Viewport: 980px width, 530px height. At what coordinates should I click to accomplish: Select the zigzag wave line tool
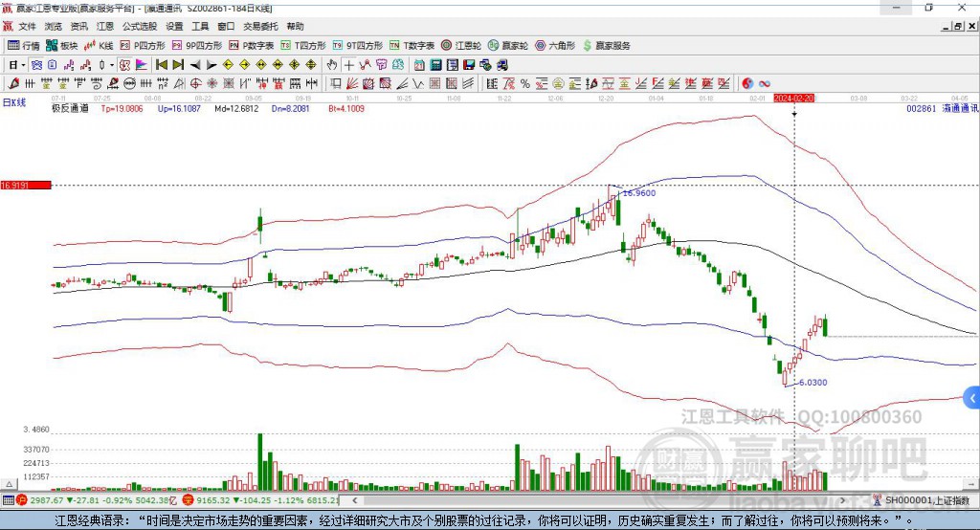(417, 83)
